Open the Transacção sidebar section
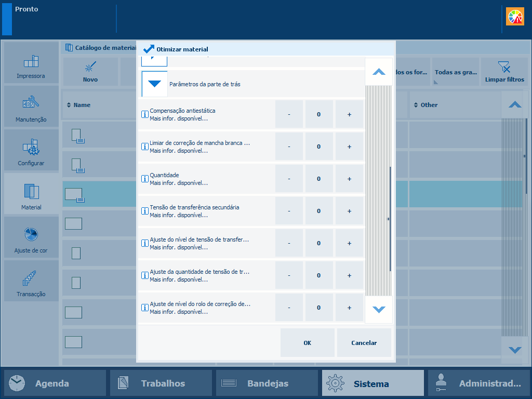The width and height of the screenshot is (532, 399). click(31, 281)
